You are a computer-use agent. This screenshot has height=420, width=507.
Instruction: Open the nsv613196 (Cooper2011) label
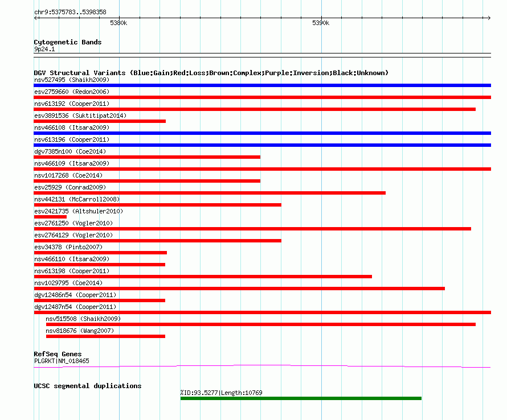72,139
